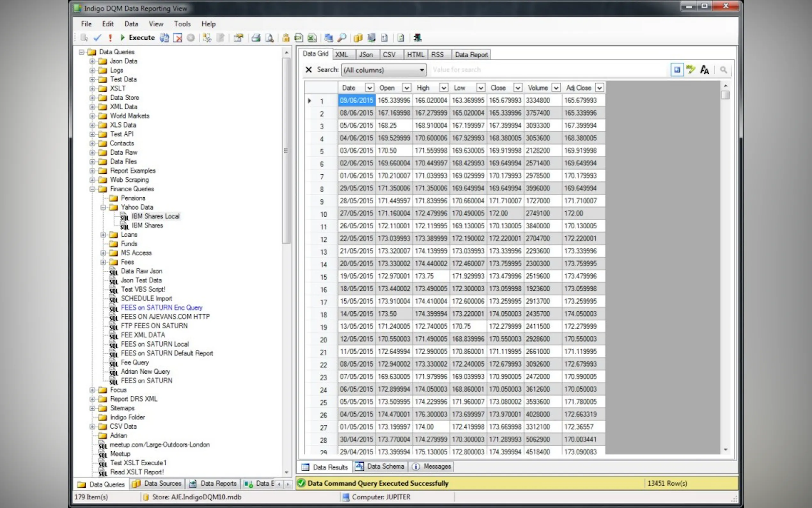Open the Volume column filter dropdown
This screenshot has height=508, width=812.
(556, 88)
